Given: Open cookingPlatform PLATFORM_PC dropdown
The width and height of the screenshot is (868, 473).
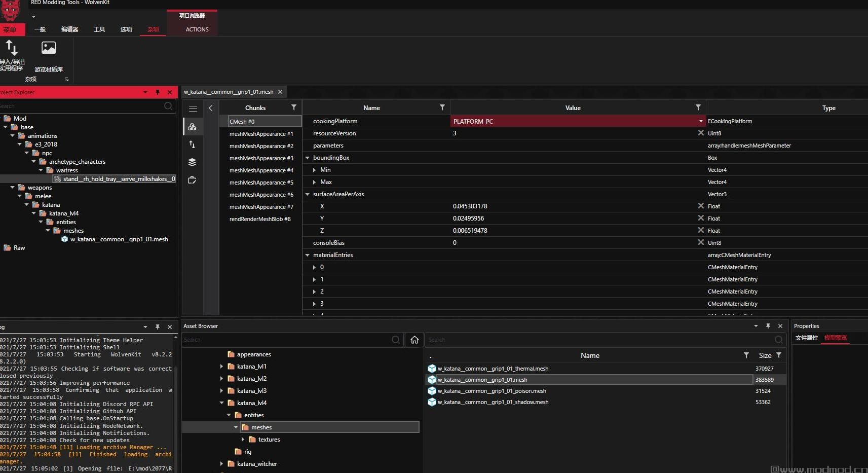Looking at the screenshot, I should (701, 121).
